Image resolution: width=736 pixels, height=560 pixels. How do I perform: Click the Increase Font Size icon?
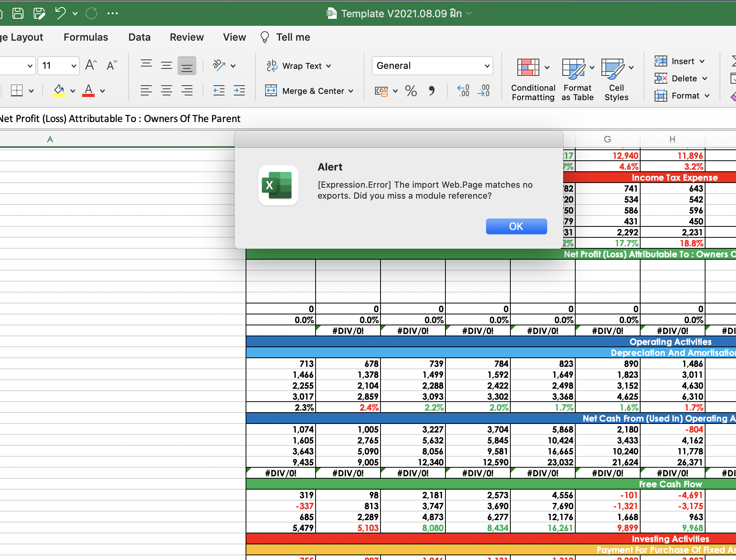pyautogui.click(x=91, y=65)
